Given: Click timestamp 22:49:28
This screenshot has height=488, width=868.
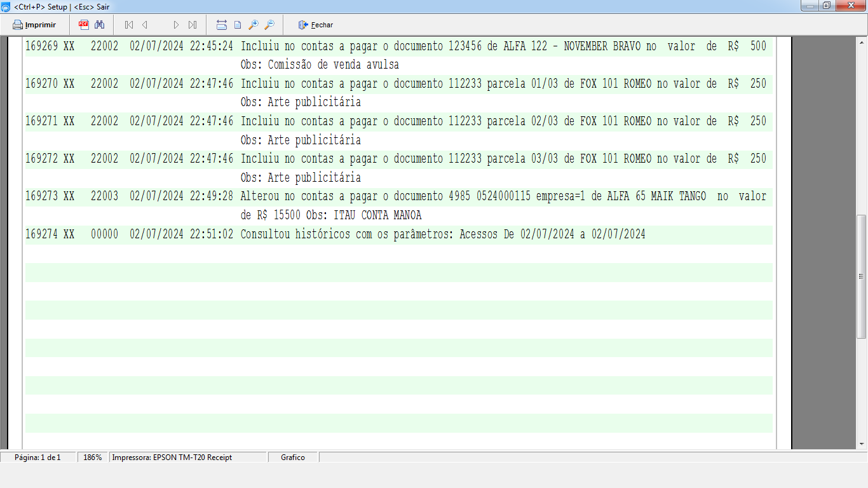Looking at the screenshot, I should click(x=212, y=196).
